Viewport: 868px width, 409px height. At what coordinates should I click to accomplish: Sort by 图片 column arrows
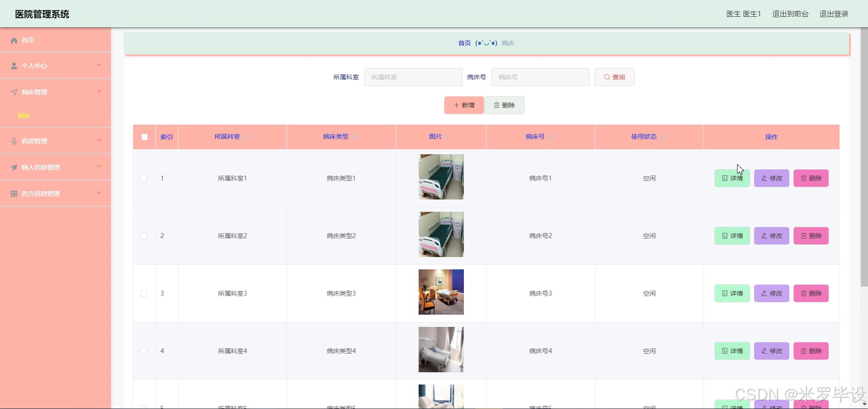pyautogui.click(x=448, y=137)
